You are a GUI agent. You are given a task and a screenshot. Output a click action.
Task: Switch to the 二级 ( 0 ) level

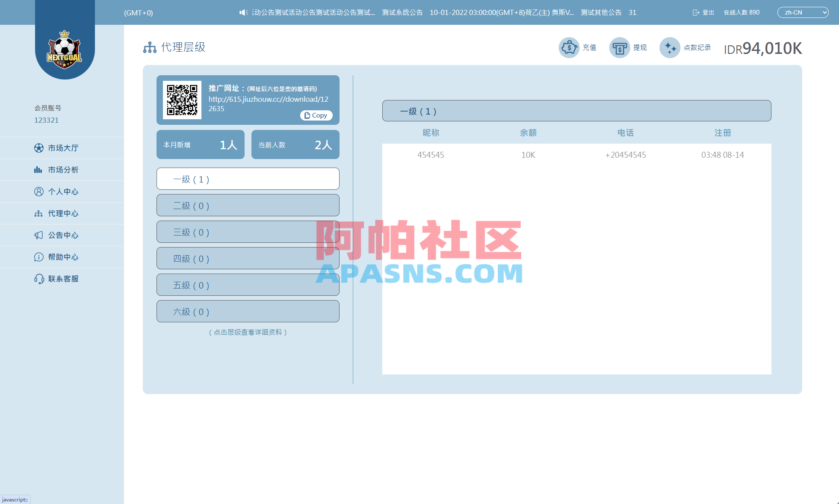click(x=248, y=205)
